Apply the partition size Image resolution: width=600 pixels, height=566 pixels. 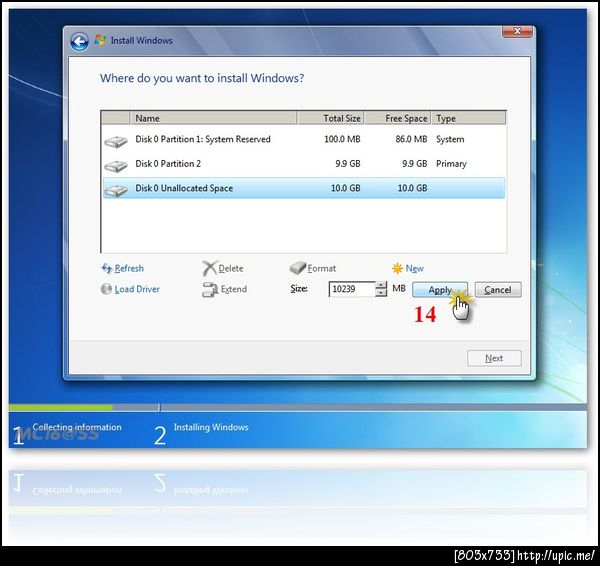point(440,290)
